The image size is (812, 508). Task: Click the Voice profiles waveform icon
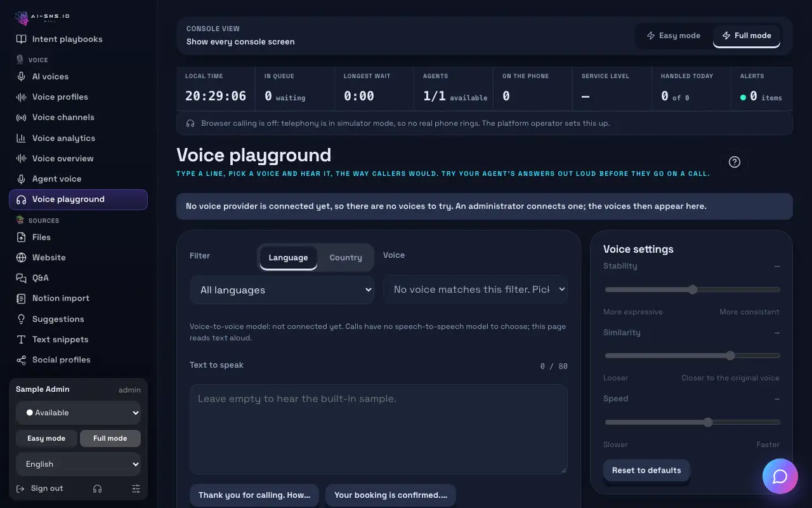22,97
